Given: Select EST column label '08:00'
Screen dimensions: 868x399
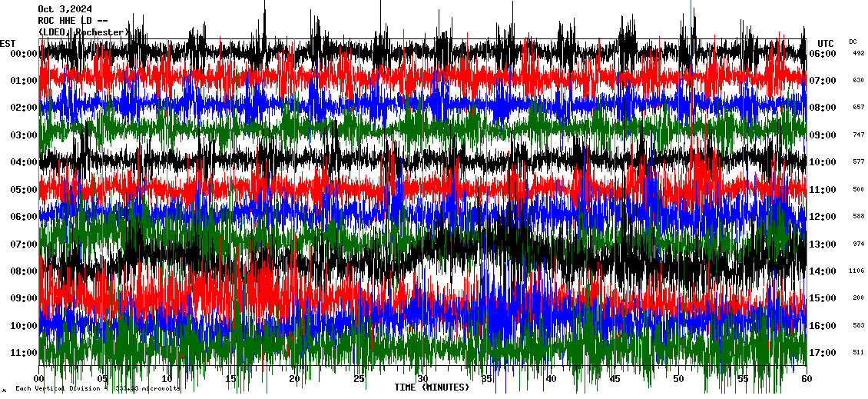Looking at the screenshot, I should [24, 271].
